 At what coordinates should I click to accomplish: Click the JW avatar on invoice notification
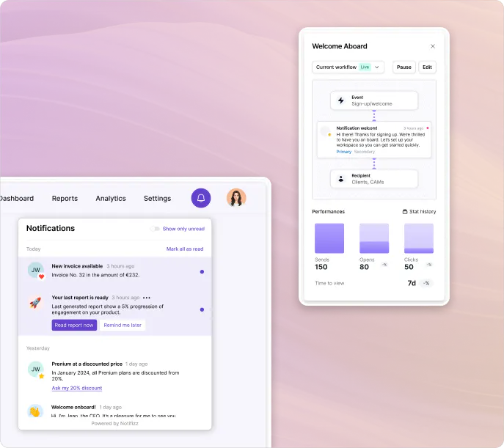(36, 270)
